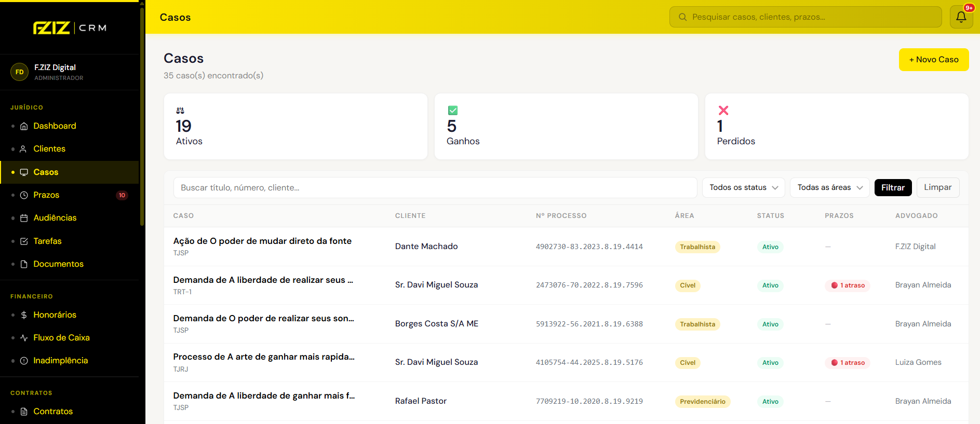Click the Prazos clock icon

(x=24, y=195)
